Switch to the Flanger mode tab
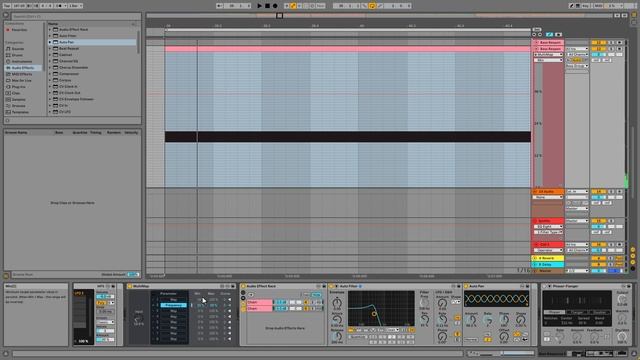The width and height of the screenshot is (640, 360). pos(577,312)
